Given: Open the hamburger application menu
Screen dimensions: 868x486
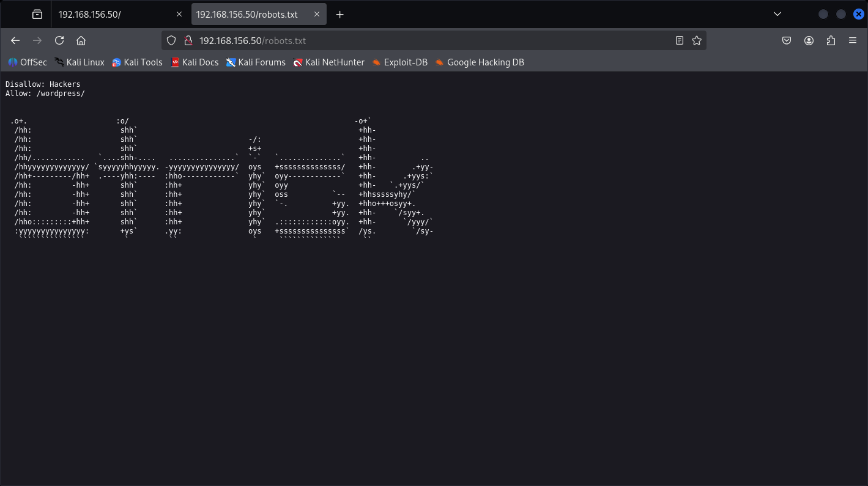Looking at the screenshot, I should [x=853, y=40].
